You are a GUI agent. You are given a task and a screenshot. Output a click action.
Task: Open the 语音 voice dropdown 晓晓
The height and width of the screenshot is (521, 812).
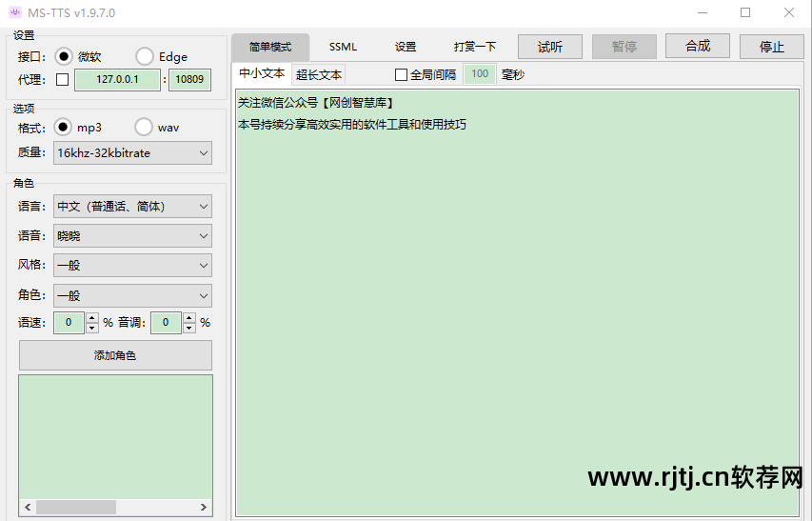pyautogui.click(x=132, y=235)
